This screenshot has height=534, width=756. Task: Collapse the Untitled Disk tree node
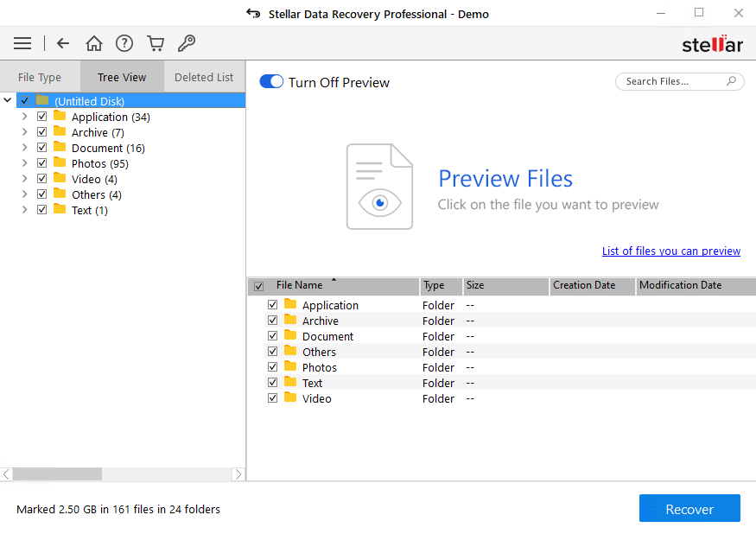[7, 100]
